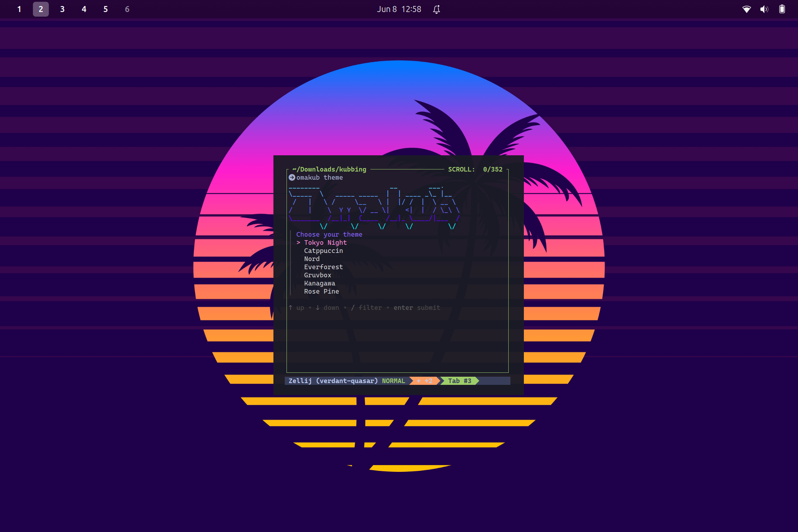Open the date and time clock menu

click(399, 9)
